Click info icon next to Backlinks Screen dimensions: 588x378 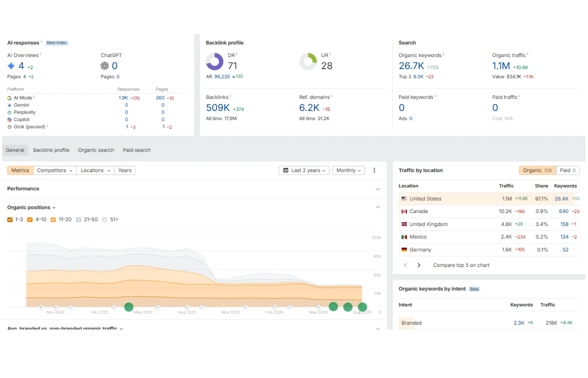click(x=230, y=96)
